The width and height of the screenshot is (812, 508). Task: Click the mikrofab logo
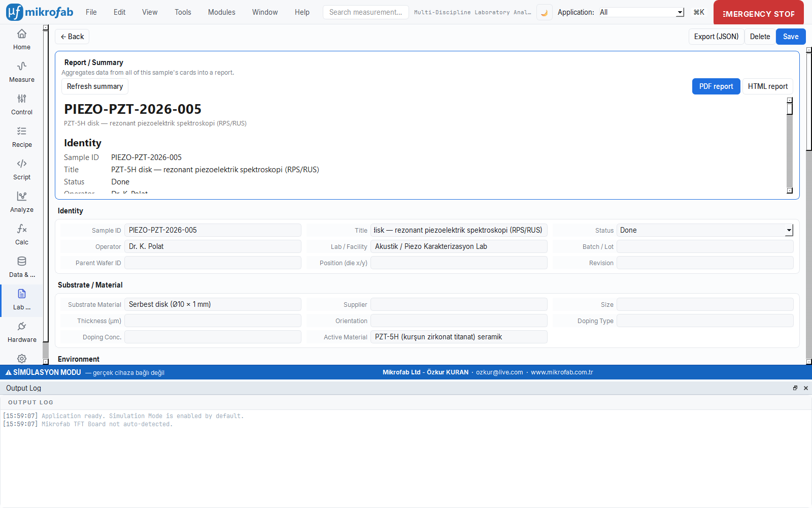[x=40, y=12]
